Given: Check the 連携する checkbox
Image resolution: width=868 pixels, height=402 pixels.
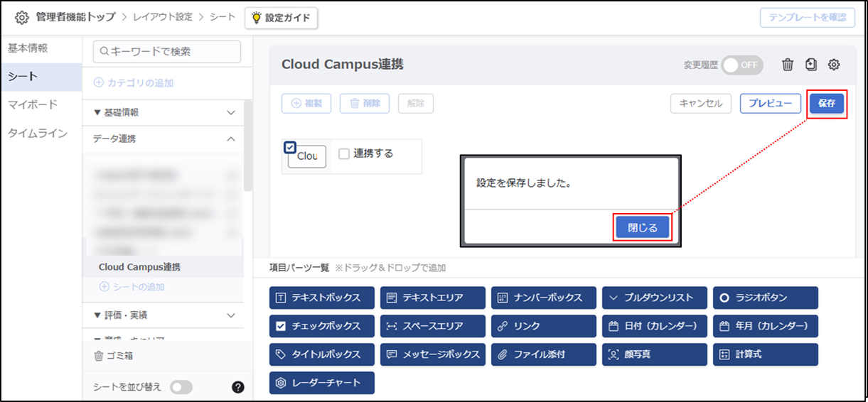Looking at the screenshot, I should tap(344, 153).
